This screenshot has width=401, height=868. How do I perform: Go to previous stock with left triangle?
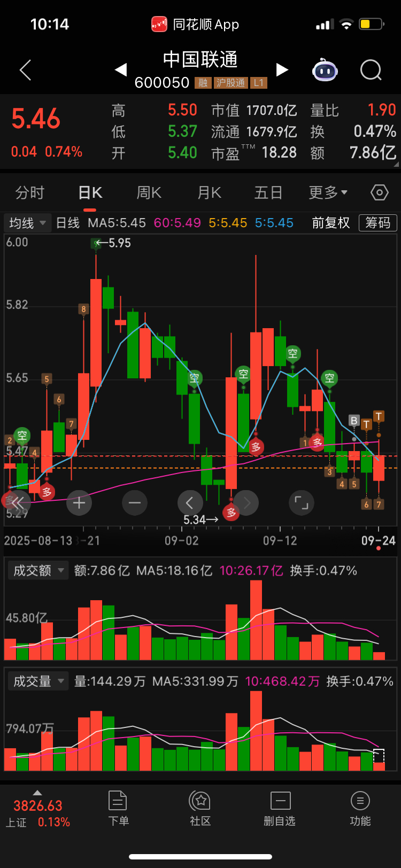(121, 69)
